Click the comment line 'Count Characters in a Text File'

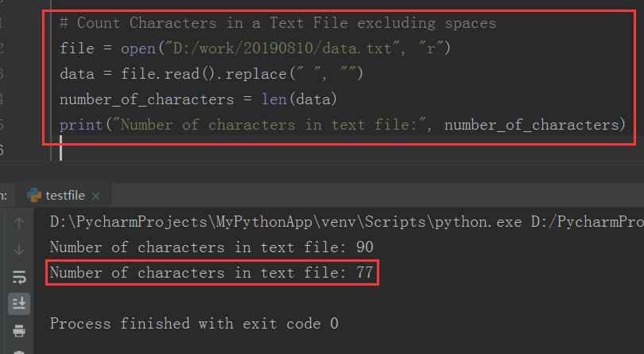point(278,23)
